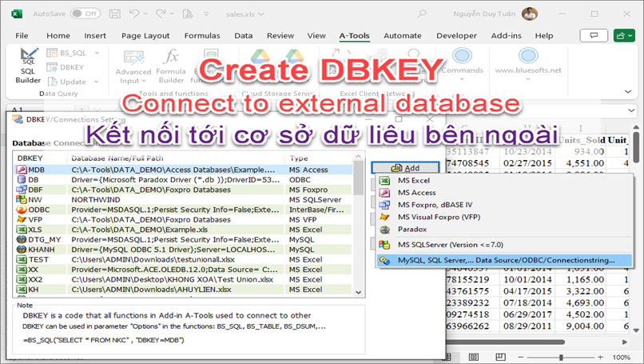This screenshot has height=364, width=644.
Task: Switch to Page Layout view icon
Action: click(474, 357)
